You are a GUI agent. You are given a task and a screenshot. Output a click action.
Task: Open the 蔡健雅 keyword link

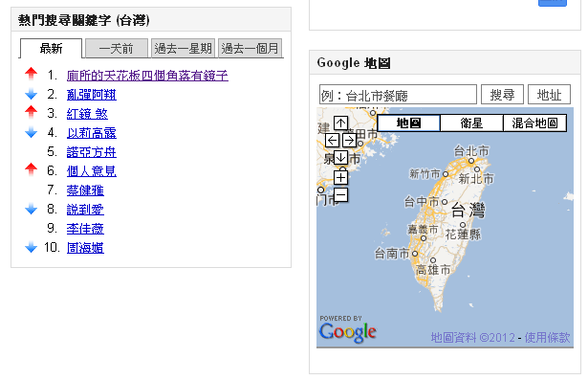point(85,190)
